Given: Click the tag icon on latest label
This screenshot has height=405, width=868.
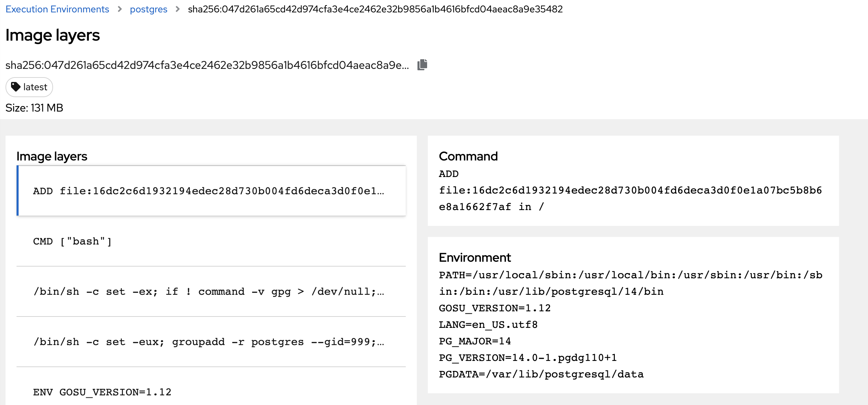Looking at the screenshot, I should pos(15,87).
